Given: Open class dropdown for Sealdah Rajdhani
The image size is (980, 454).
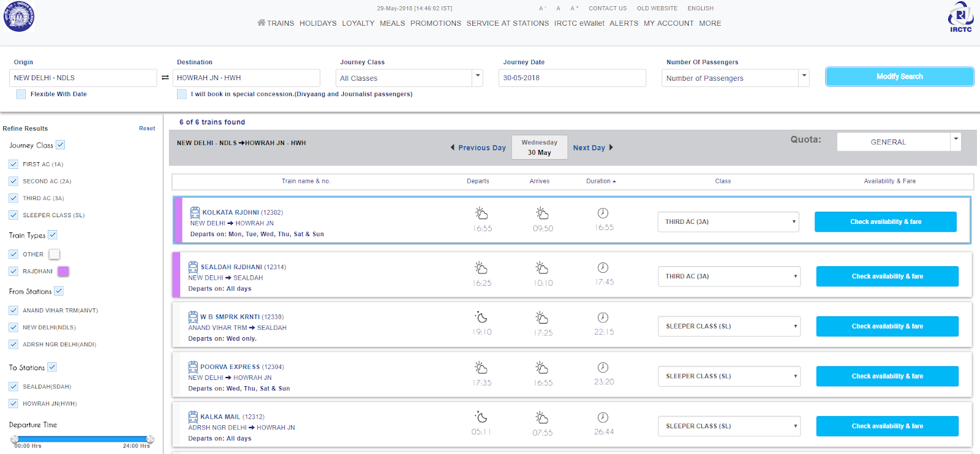Looking at the screenshot, I should [x=729, y=277].
